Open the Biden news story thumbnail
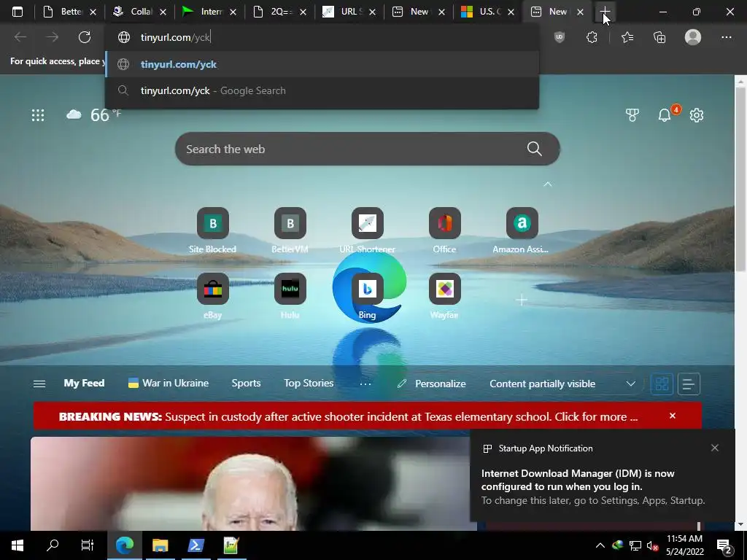 (x=253, y=483)
